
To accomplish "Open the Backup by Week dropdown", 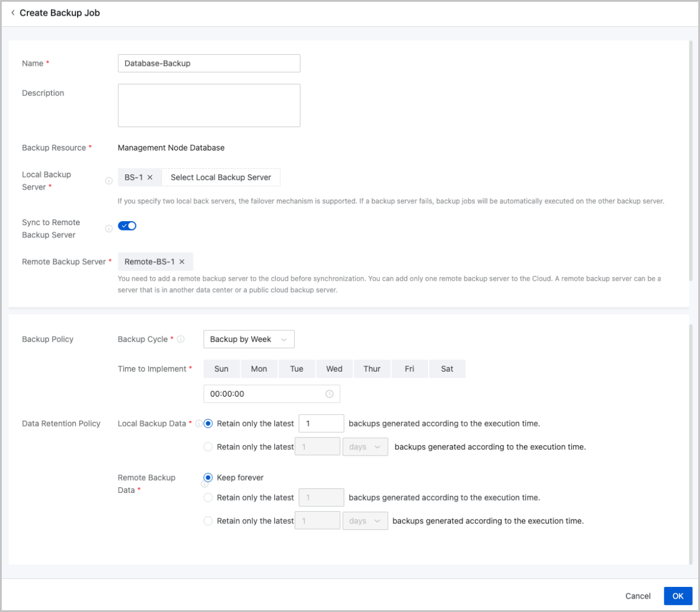I will [249, 340].
